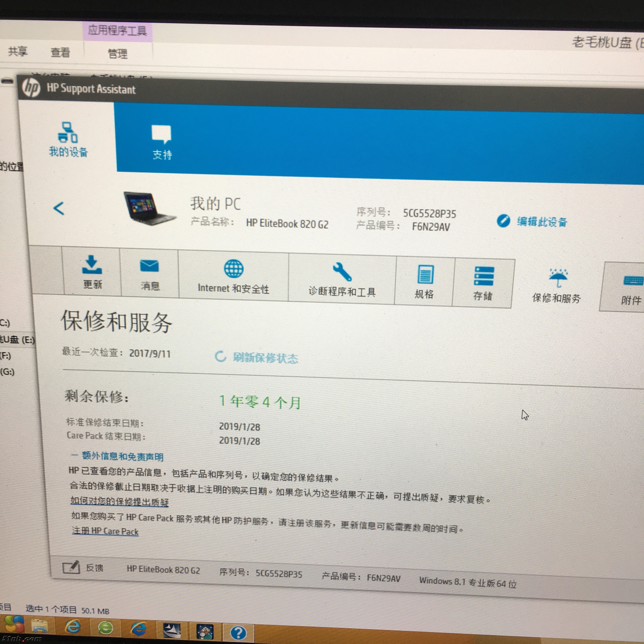Click HP EliteBook 820 G2 in footer

pyautogui.click(x=163, y=570)
